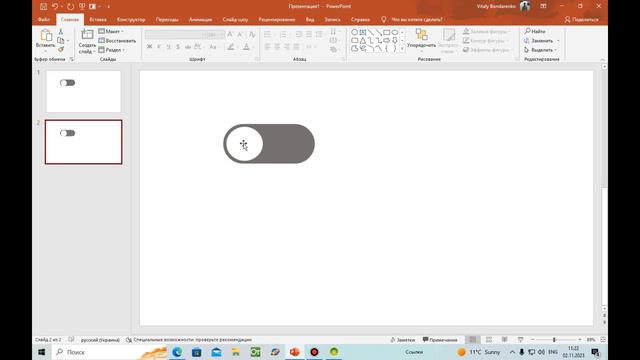Image resolution: width=640 pixels, height=360 pixels.
Task: Open Slide Sorter view icon in status bar
Action: point(489,340)
